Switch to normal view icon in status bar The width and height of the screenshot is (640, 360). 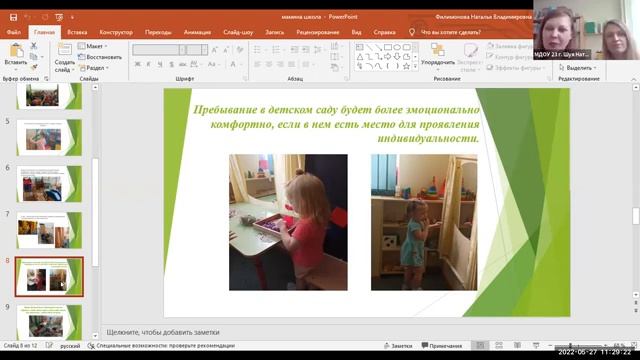click(x=480, y=346)
